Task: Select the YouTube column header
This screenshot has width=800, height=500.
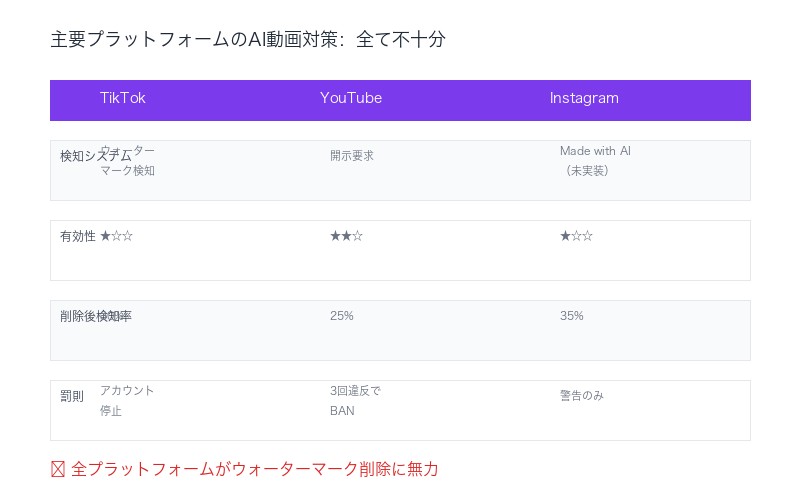Action: (x=350, y=98)
